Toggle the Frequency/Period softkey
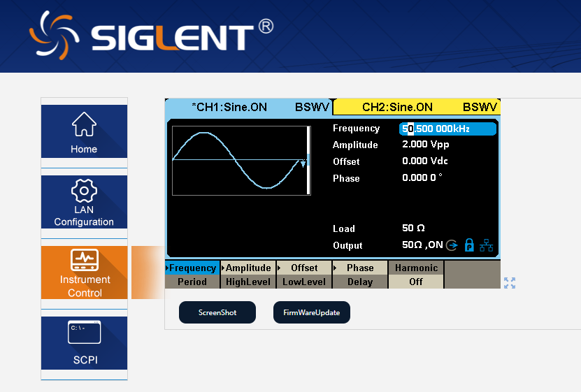This screenshot has width=581, height=392. pyautogui.click(x=192, y=275)
